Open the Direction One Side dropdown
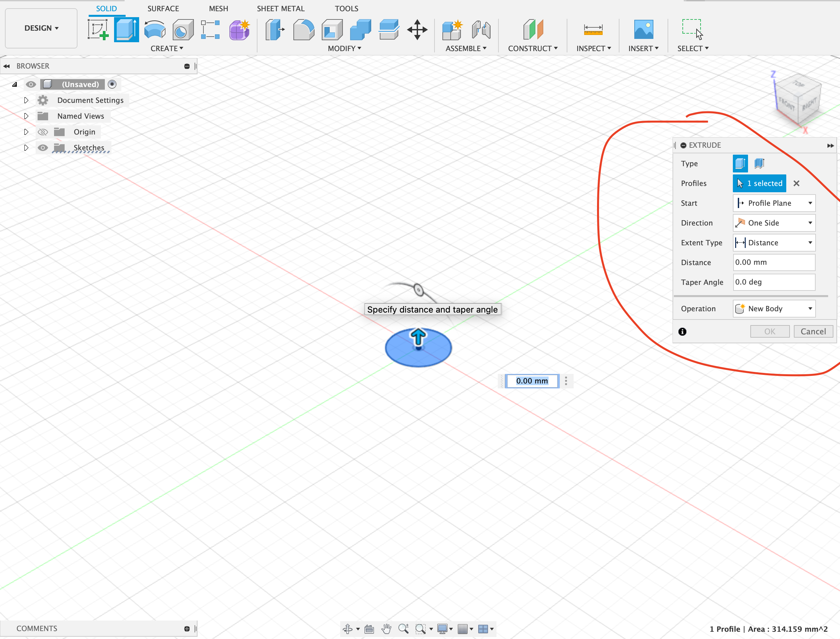840x639 pixels. (774, 223)
